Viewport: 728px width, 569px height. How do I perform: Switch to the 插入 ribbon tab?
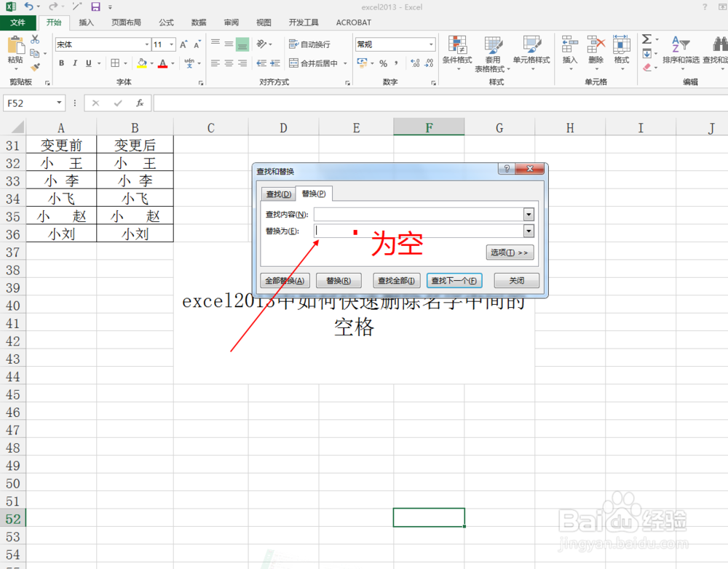pyautogui.click(x=86, y=23)
